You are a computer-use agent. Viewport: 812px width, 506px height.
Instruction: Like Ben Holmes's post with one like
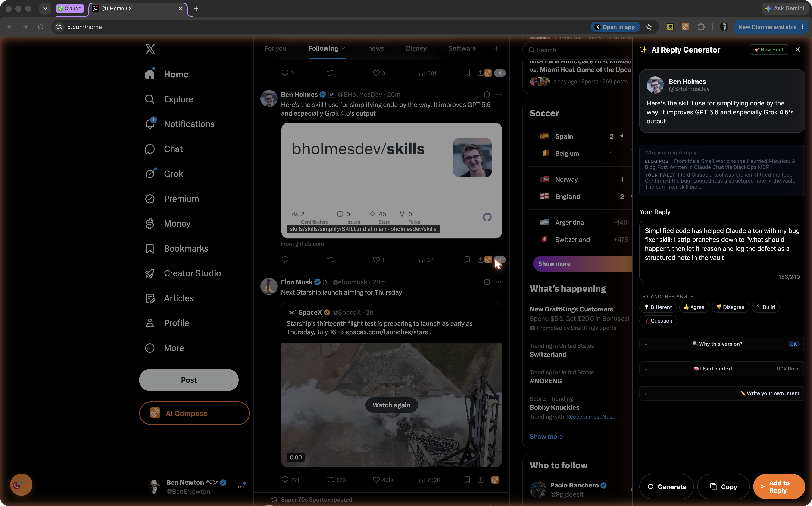[378, 260]
